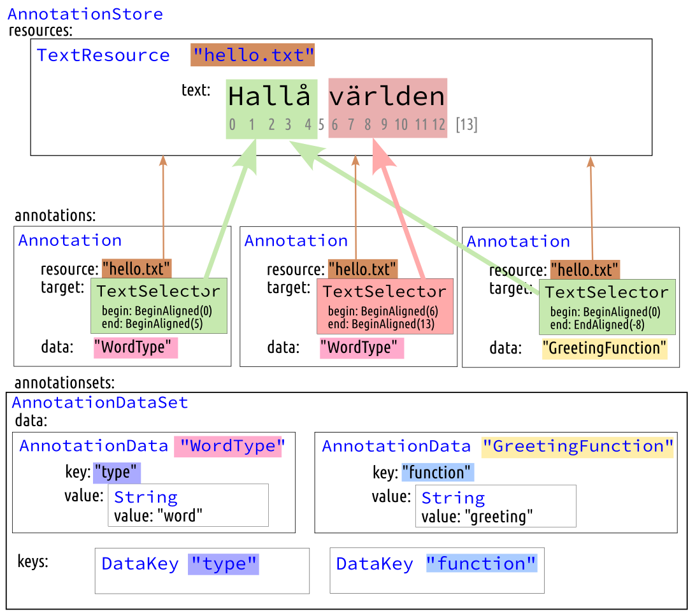This screenshot has height=616, width=688.
Task: Click the "[13]" end index marker
Action: coord(466,124)
